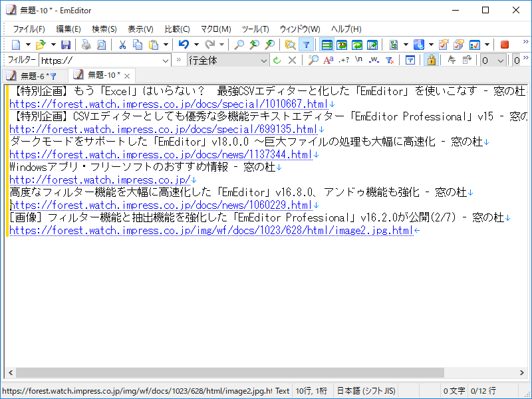Click the Filter text field containing https://

(100, 61)
